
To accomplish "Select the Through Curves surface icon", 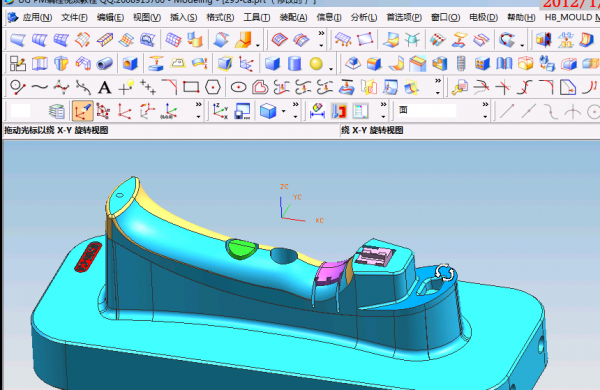I will click(x=39, y=40).
